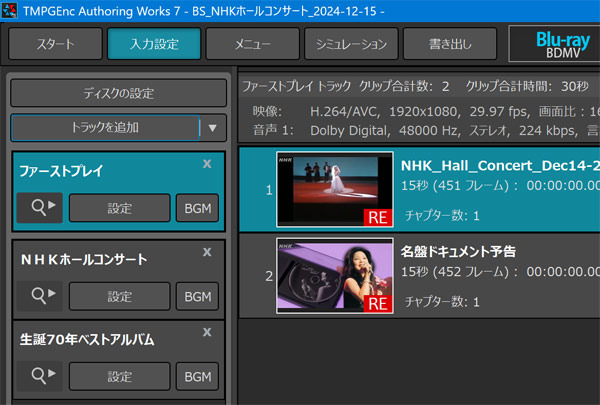Click clip row number 2

click(x=269, y=276)
